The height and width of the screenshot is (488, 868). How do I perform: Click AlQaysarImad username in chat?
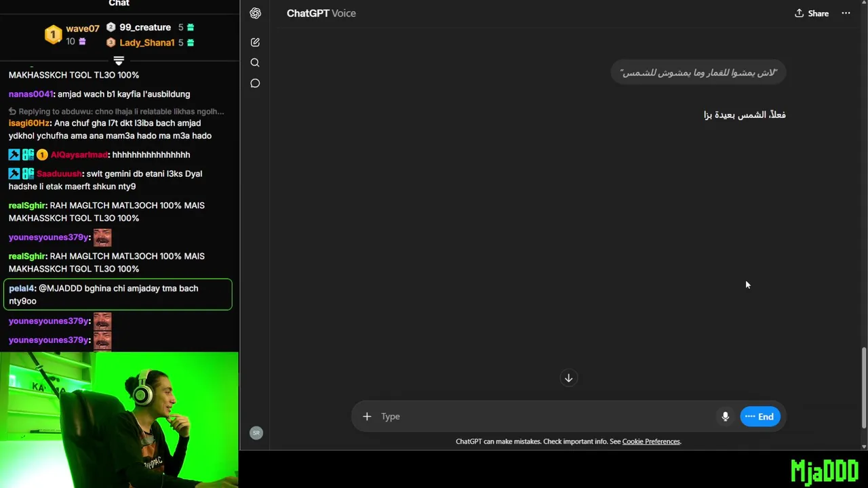coord(79,155)
